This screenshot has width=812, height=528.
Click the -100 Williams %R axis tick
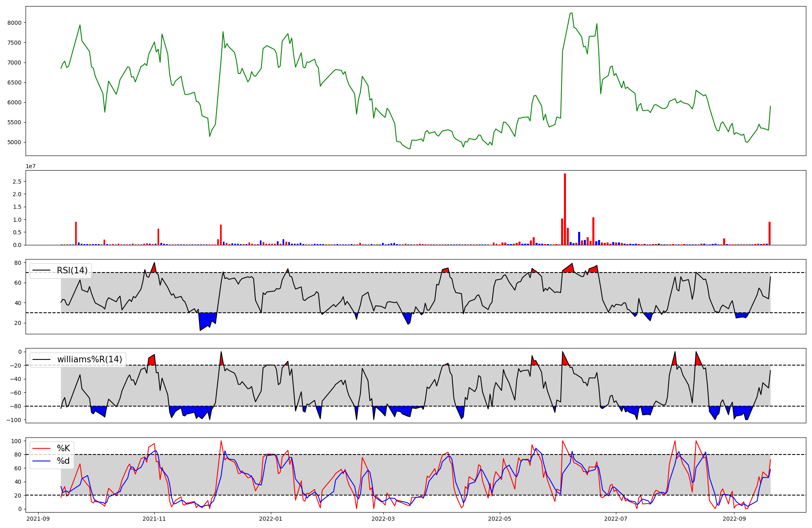[x=14, y=420]
